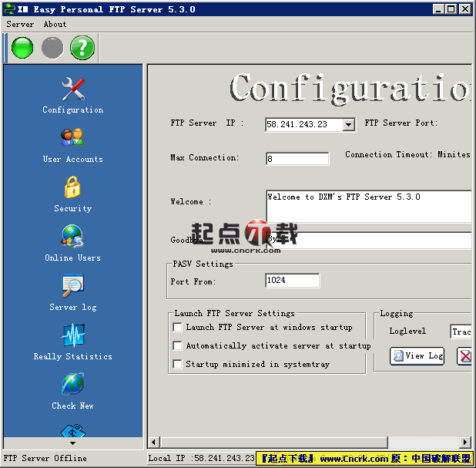Open the Online Users globe icon
The height and width of the screenshot is (468, 476).
(x=72, y=236)
